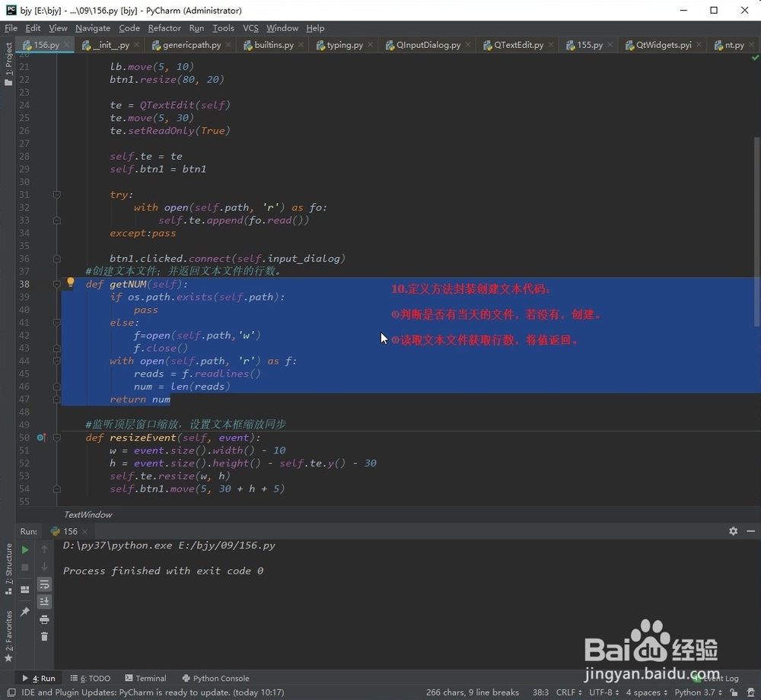This screenshot has width=761, height=700.
Task: Toggle tool window quick access icon
Action: click(x=11, y=692)
